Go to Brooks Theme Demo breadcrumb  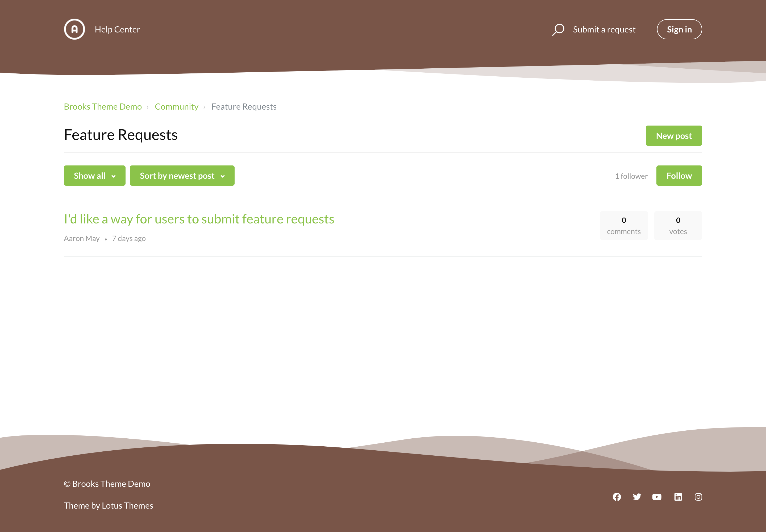(x=103, y=107)
